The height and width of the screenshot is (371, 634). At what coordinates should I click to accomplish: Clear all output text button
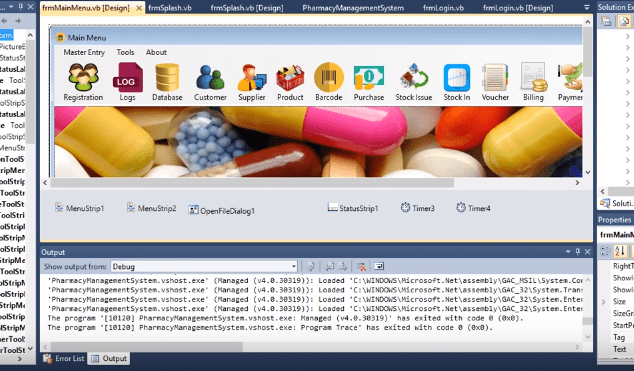[x=361, y=266]
